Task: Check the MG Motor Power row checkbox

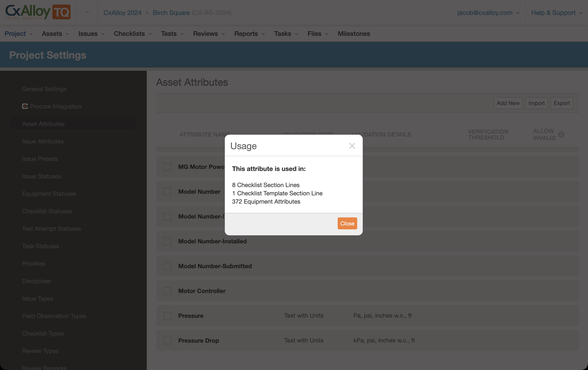Action: (167, 167)
